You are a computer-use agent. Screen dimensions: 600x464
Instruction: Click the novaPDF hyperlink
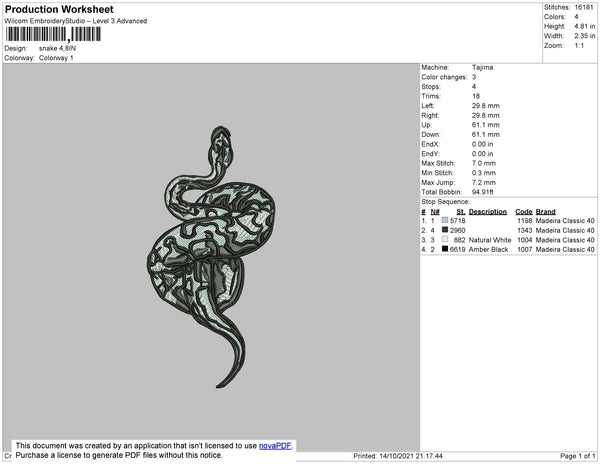pos(275,446)
